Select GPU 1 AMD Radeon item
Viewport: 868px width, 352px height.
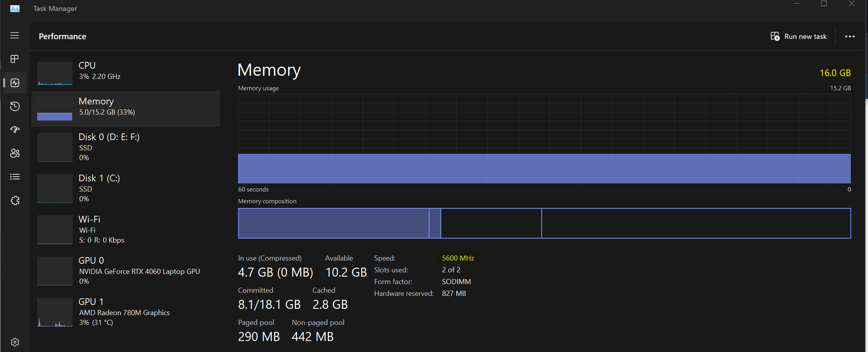coord(126,312)
